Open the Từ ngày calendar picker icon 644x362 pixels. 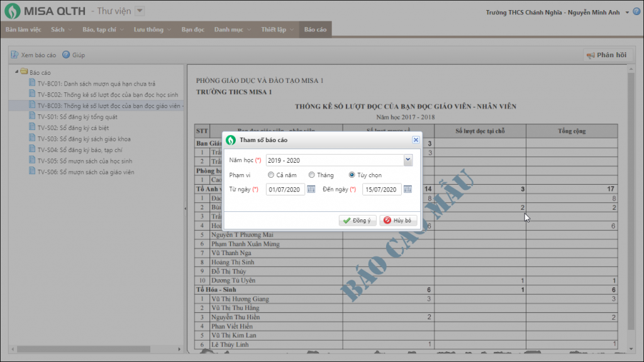311,189
